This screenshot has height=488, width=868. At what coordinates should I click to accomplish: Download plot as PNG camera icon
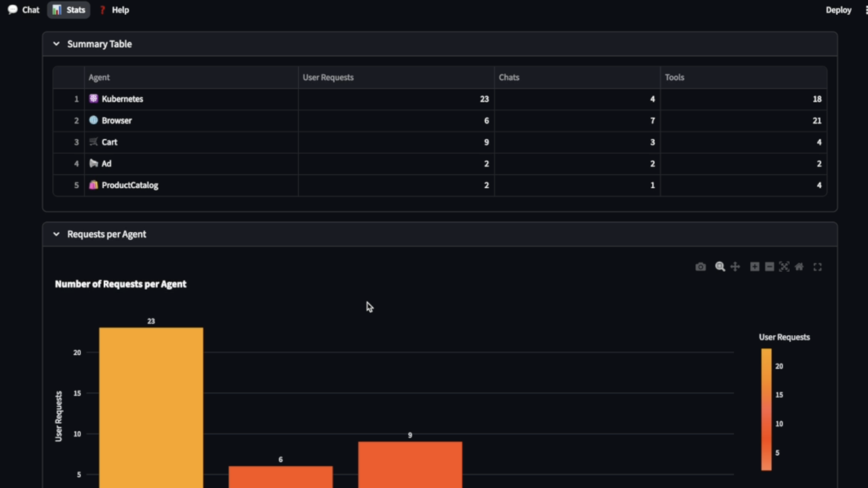pos(700,267)
